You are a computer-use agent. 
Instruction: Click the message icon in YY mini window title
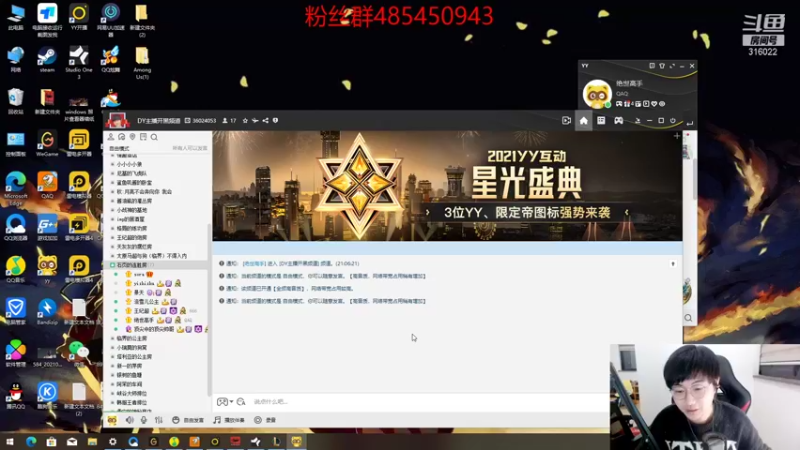coord(652,66)
